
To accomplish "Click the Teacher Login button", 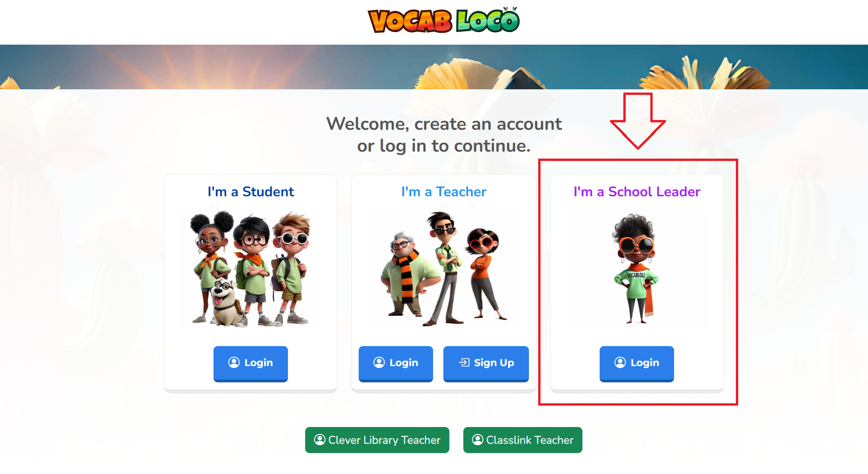I will point(396,364).
